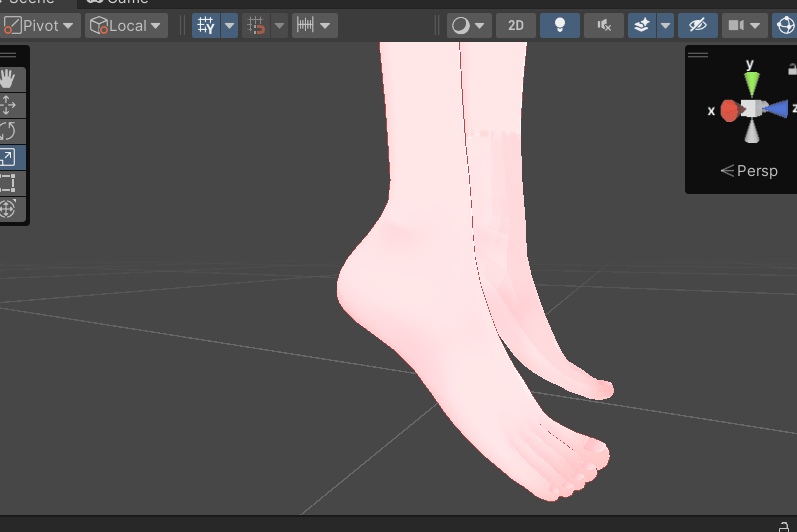Click red X axis cone on gizmo

[731, 110]
